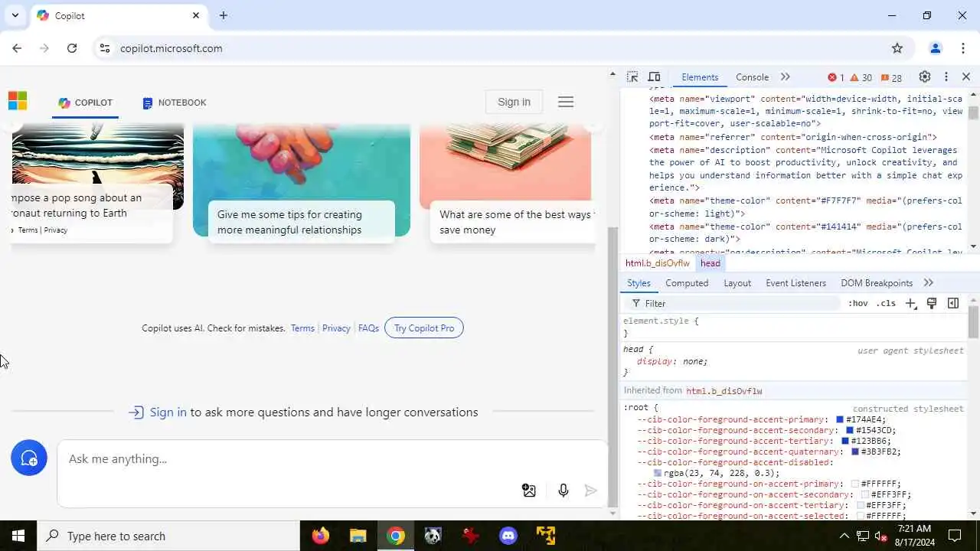The height and width of the screenshot is (551, 980).
Task: Click html.b_disOvflw in the Inherited from line
Action: point(724,391)
